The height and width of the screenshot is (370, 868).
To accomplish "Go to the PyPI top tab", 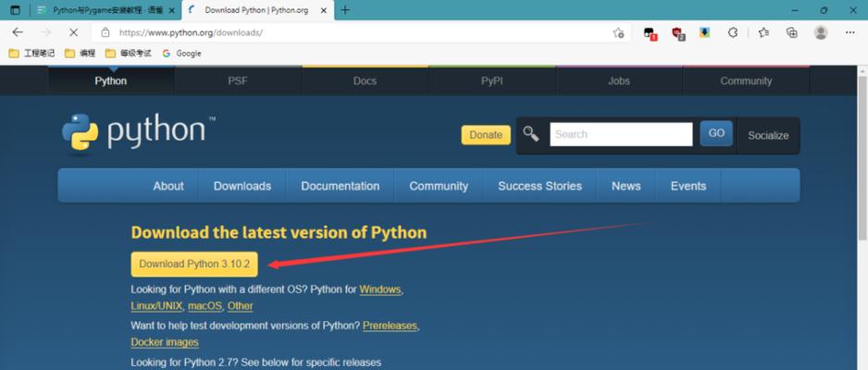I will (491, 80).
